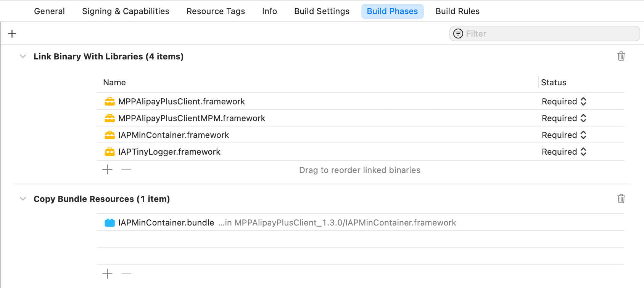
Task: Switch to Build Settings tab
Action: tap(322, 11)
